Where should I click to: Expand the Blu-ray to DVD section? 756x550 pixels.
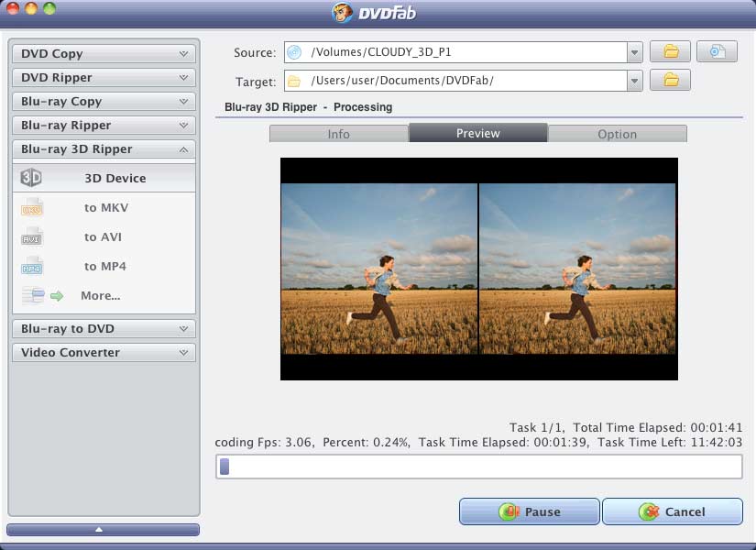[104, 328]
